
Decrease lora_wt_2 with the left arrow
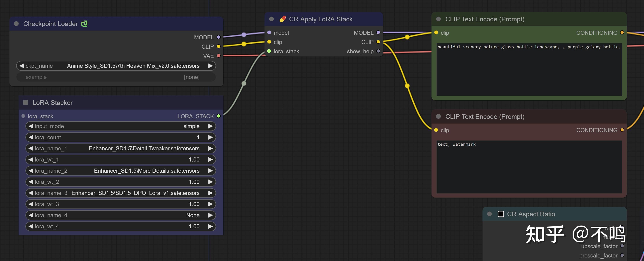pyautogui.click(x=31, y=182)
